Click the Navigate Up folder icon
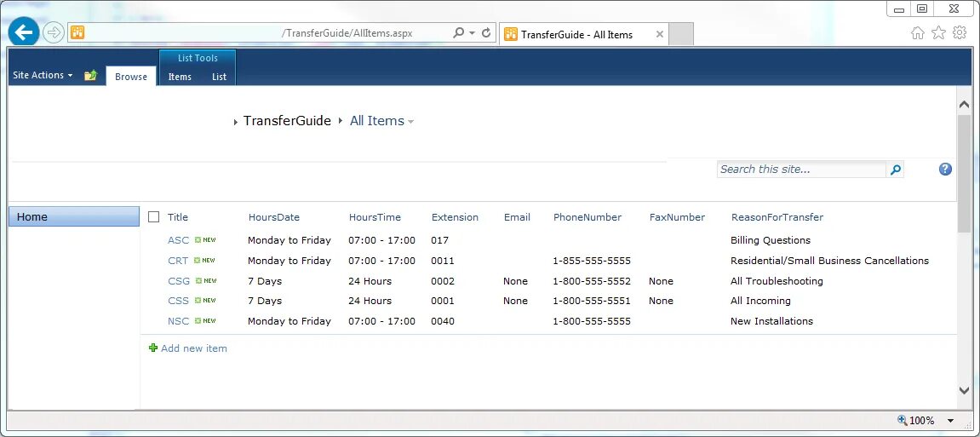Screen dimensions: 980x437 pos(90,75)
